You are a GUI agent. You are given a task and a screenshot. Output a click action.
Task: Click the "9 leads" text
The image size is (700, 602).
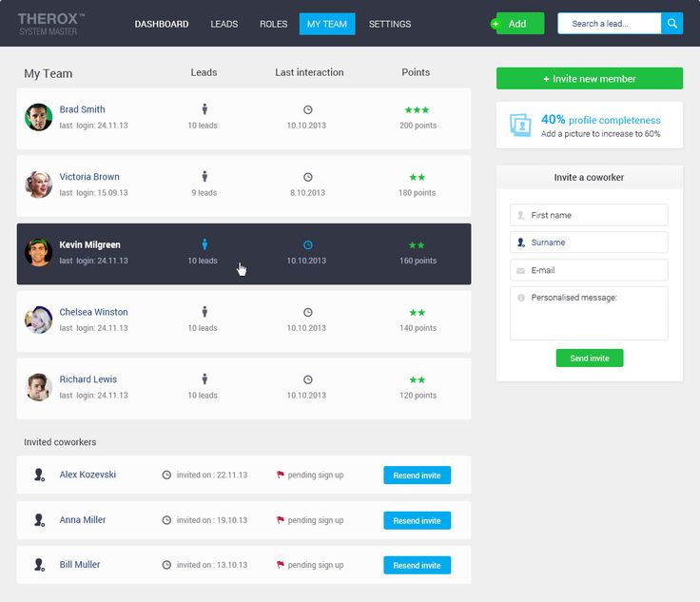(x=204, y=193)
